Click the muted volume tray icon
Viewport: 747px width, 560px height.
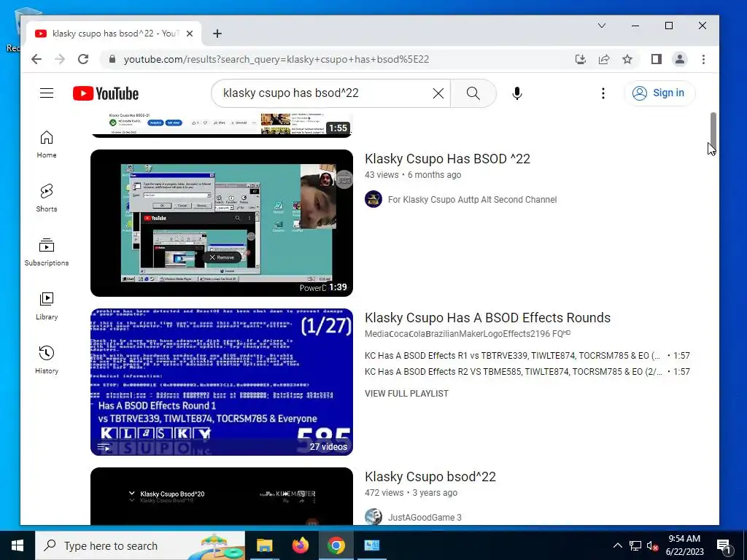tap(652, 545)
